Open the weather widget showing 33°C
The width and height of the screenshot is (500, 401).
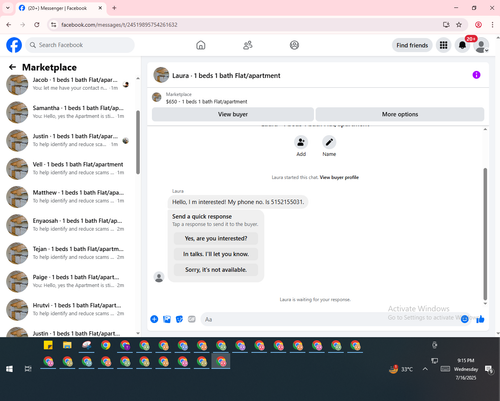[x=401, y=369]
